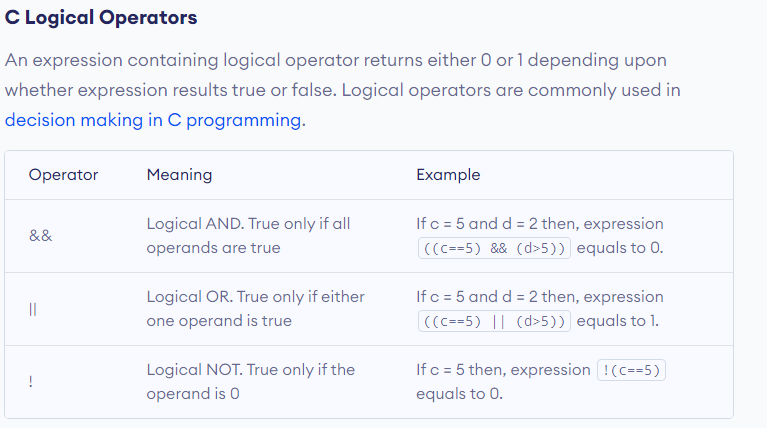Select the || operator cell

pyautogui.click(x=33, y=309)
